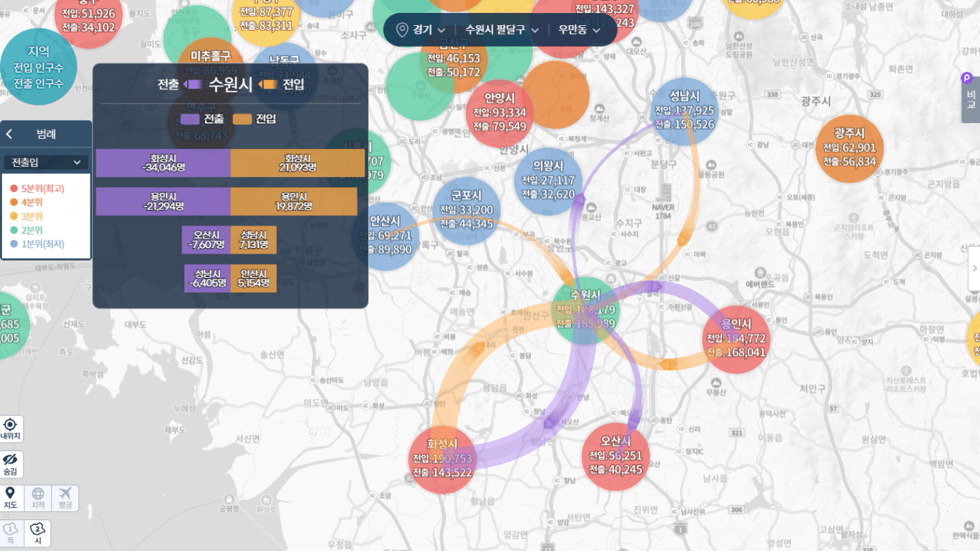980x551 pixels.
Task: Select the 오산시 map bubble
Action: coord(615,457)
